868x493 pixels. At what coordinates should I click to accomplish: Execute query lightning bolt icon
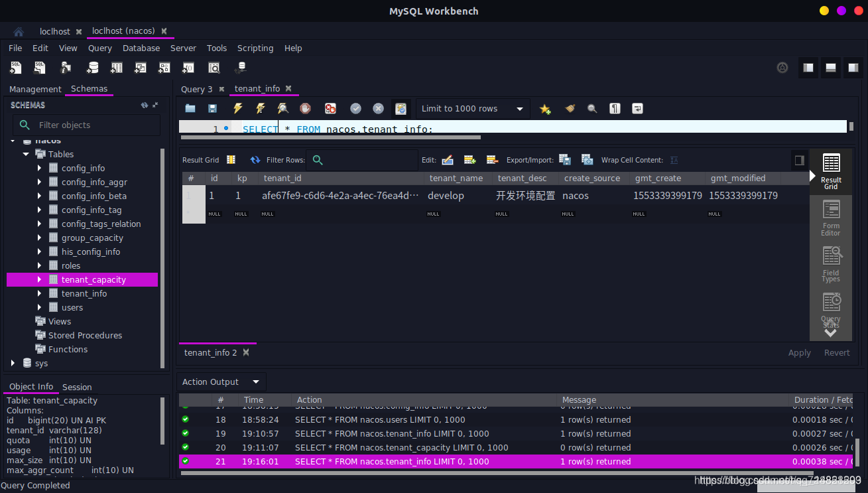click(237, 109)
